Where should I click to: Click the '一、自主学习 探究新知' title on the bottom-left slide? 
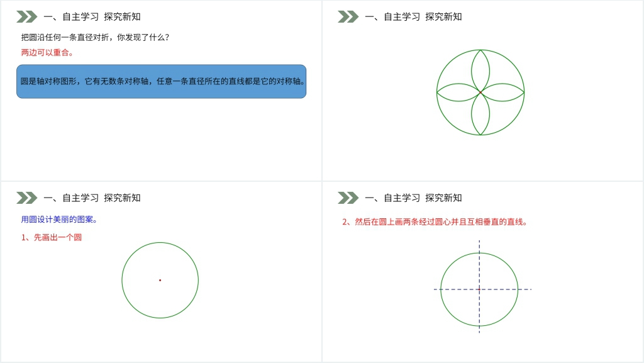coord(92,198)
